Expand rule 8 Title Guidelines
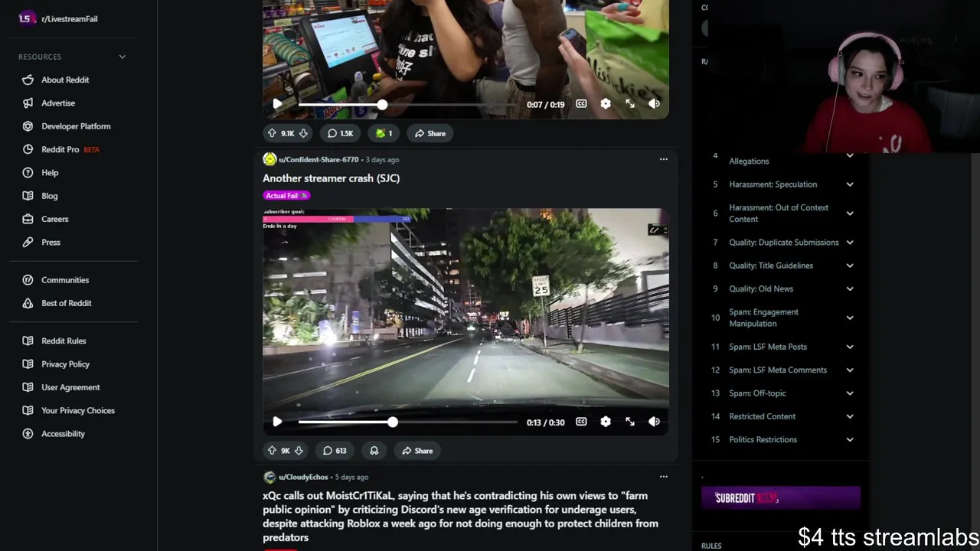Viewport: 980px width, 551px height. coord(850,266)
